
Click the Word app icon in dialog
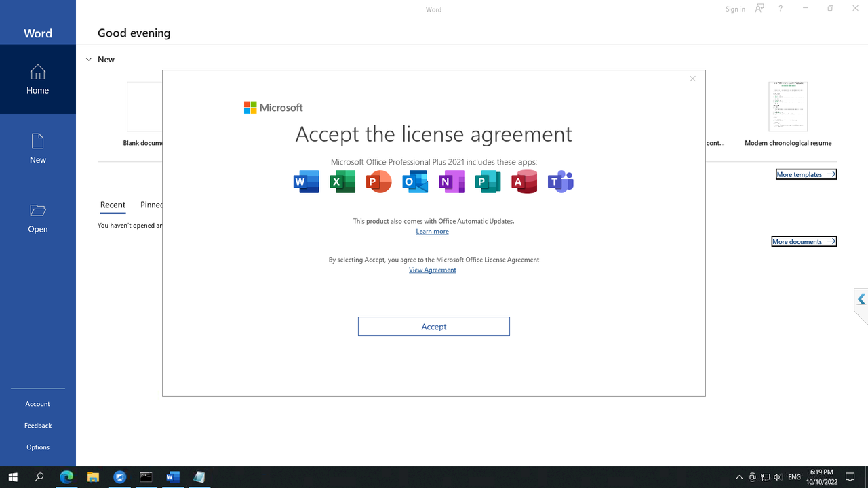pos(307,182)
